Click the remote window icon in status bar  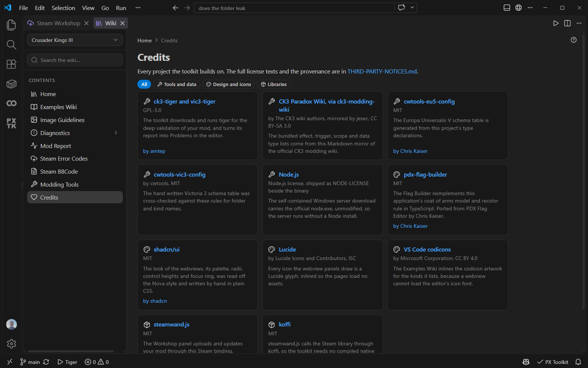10,362
